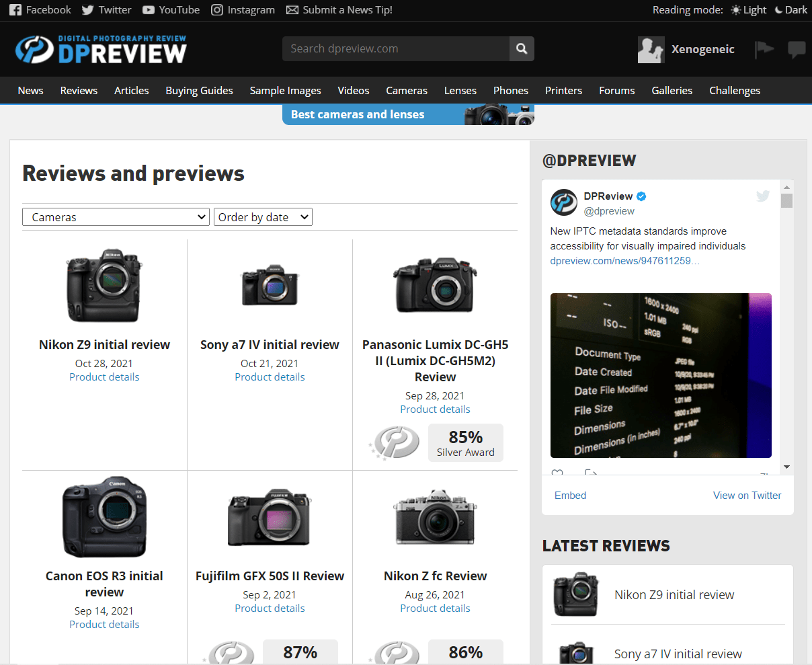
Task: Click the search magnifier button
Action: [x=522, y=48]
